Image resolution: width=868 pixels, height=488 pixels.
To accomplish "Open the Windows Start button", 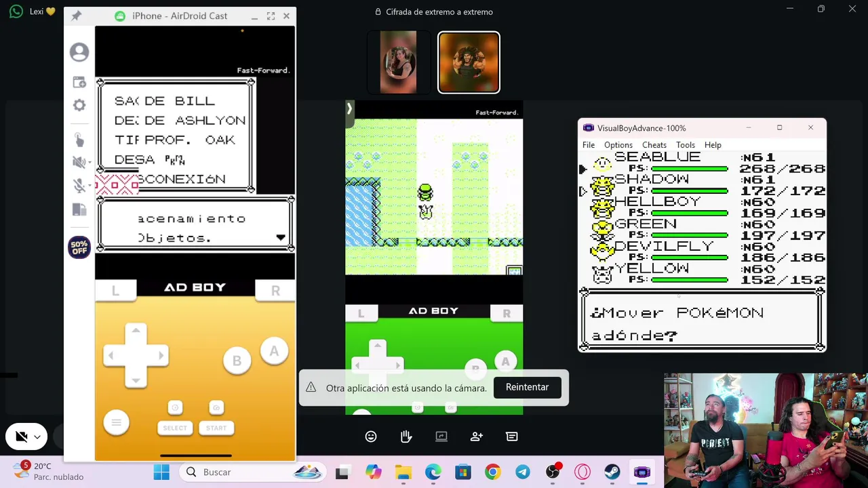I will (x=161, y=472).
